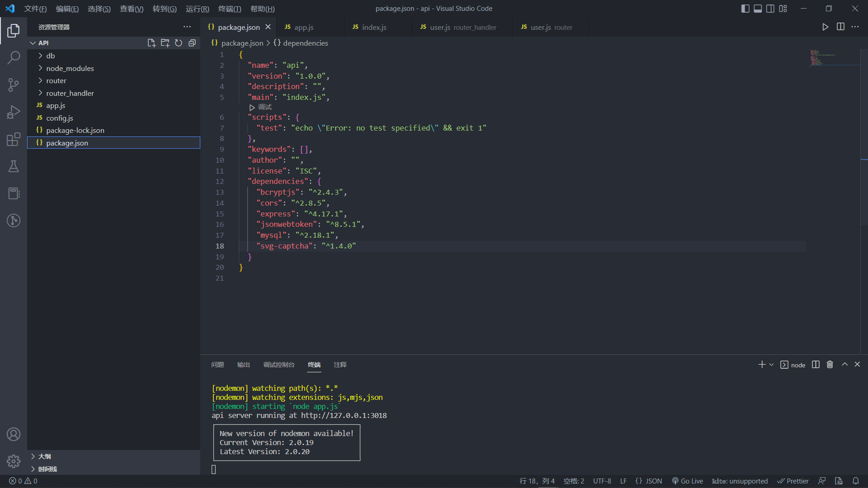Image resolution: width=868 pixels, height=488 pixels.
Task: Toggle the primary sidebar layout button
Action: pos(745,9)
